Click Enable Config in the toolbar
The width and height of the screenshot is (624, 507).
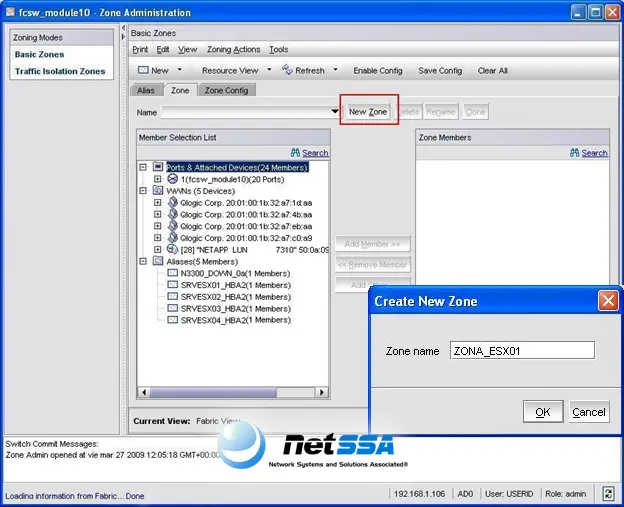click(x=378, y=70)
